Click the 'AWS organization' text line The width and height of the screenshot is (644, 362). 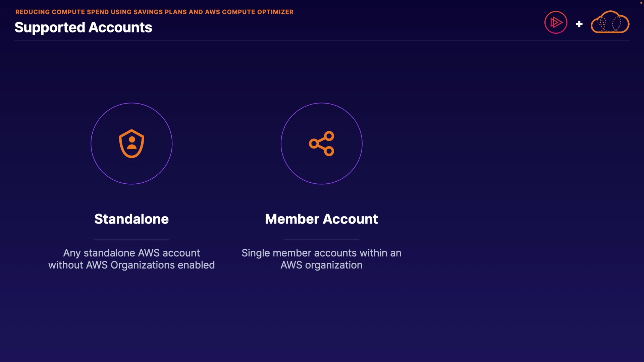(x=321, y=265)
